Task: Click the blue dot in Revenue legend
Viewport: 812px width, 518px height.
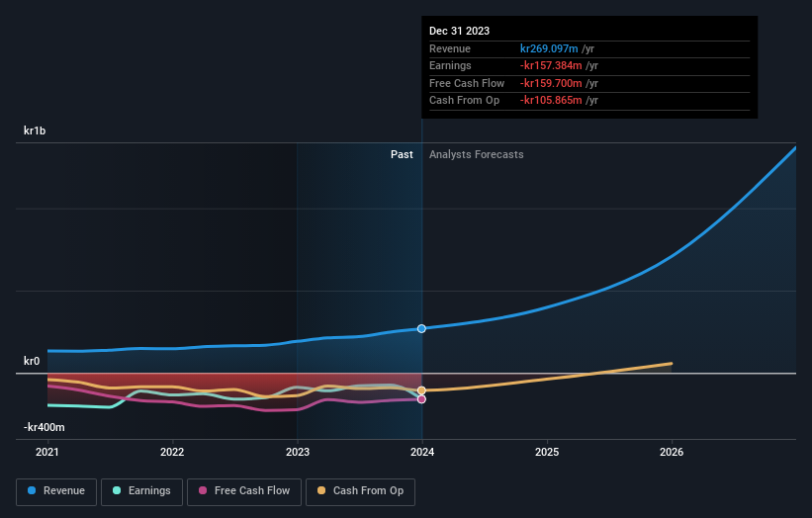Action: coord(32,490)
